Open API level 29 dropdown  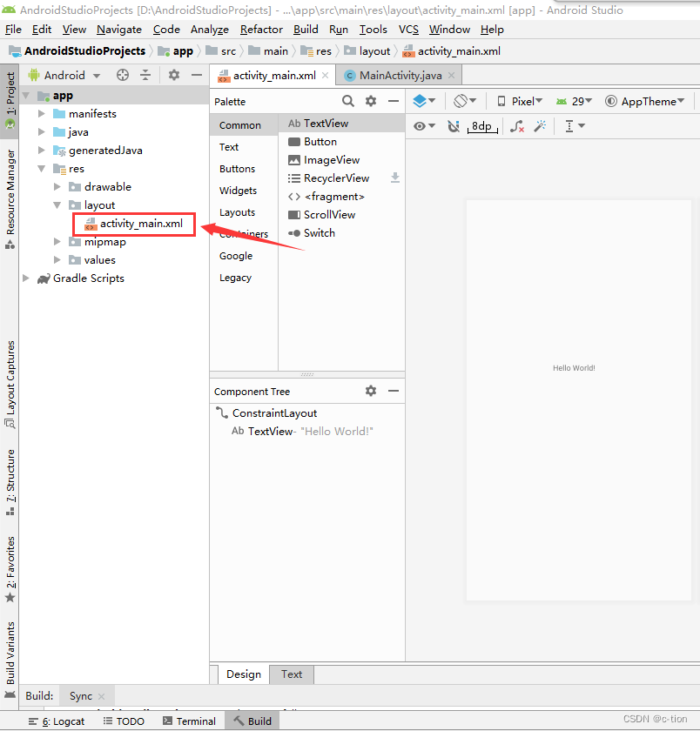(x=574, y=101)
